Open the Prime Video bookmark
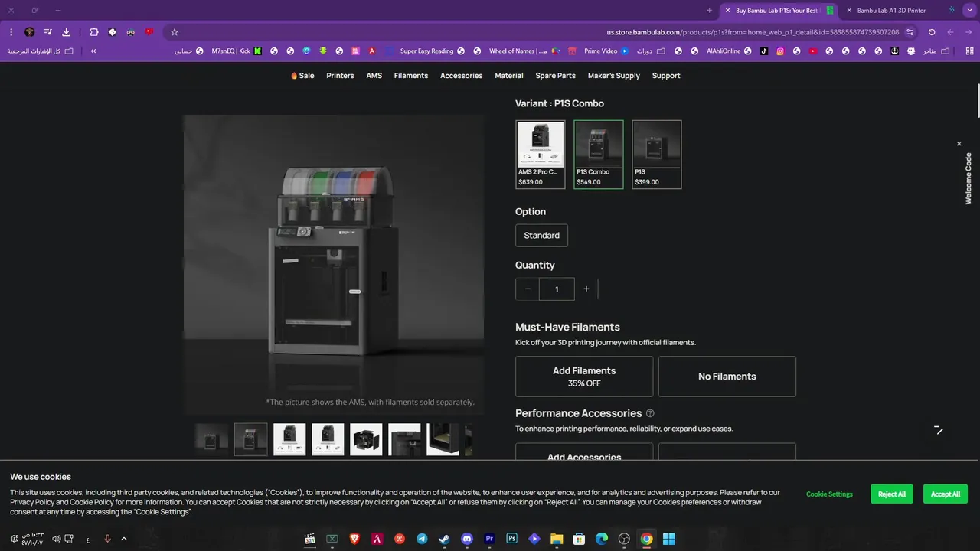 (x=606, y=51)
